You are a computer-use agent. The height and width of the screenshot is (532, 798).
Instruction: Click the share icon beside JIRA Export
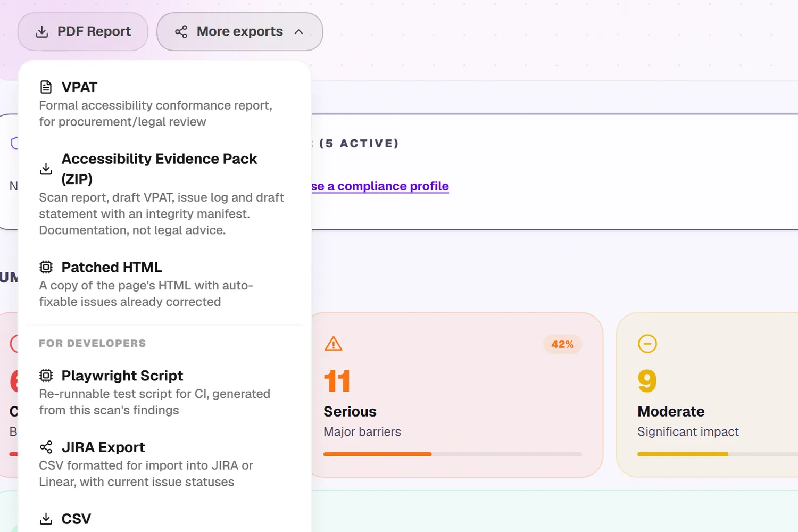tap(46, 447)
